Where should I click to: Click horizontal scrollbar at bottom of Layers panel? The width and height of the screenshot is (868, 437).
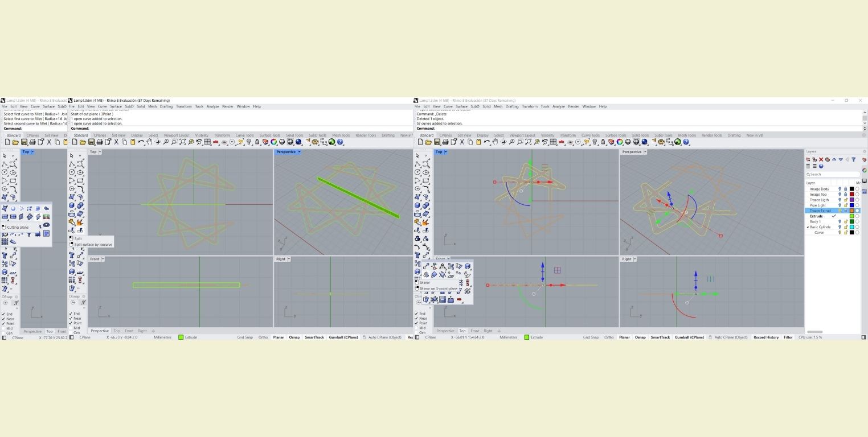tap(815, 332)
